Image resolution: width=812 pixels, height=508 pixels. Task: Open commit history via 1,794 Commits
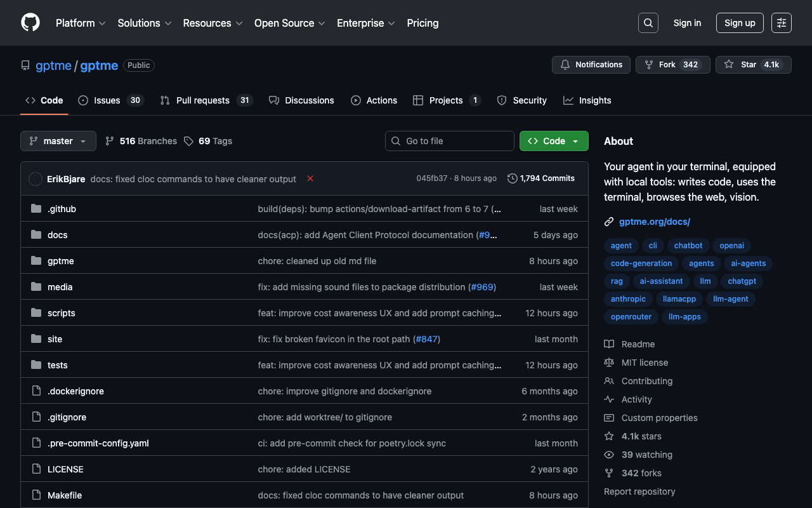(x=541, y=178)
